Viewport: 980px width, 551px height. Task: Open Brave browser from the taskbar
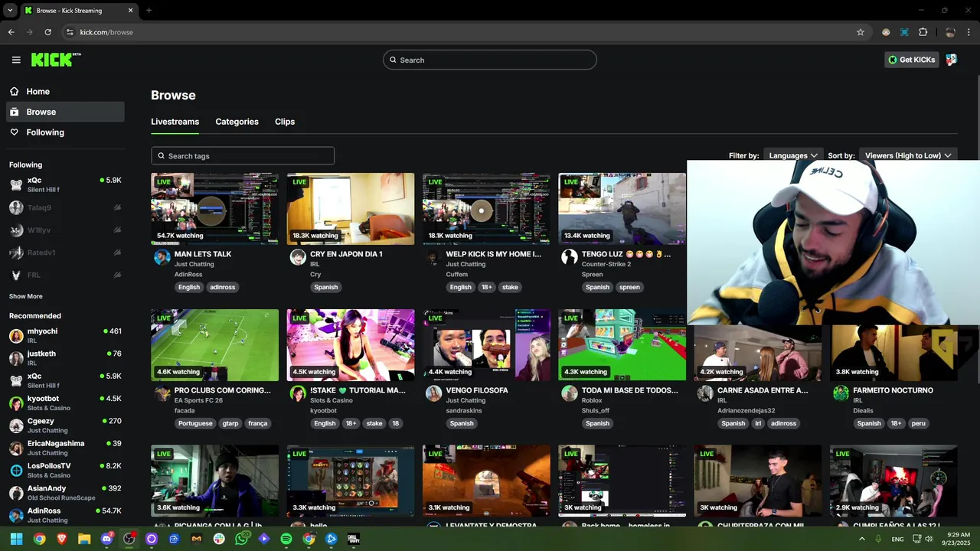point(62,539)
